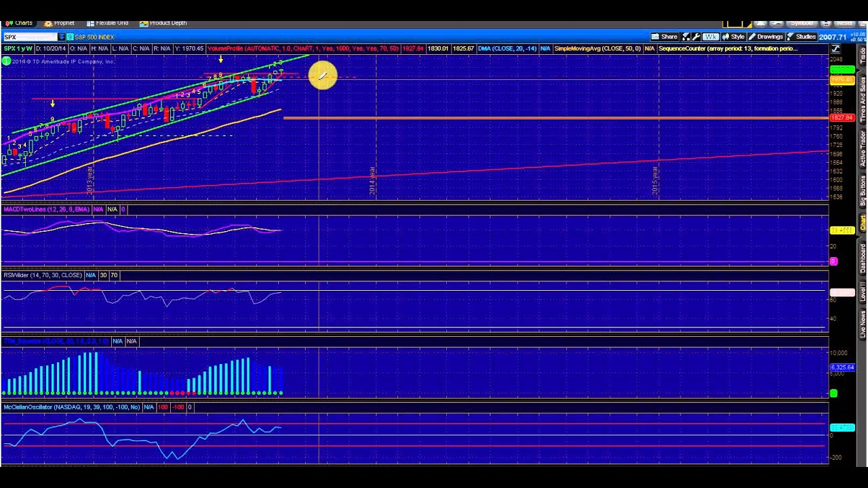Image resolution: width=868 pixels, height=488 pixels.
Task: Click the TTM_Squeeze study label
Action: coord(56,341)
